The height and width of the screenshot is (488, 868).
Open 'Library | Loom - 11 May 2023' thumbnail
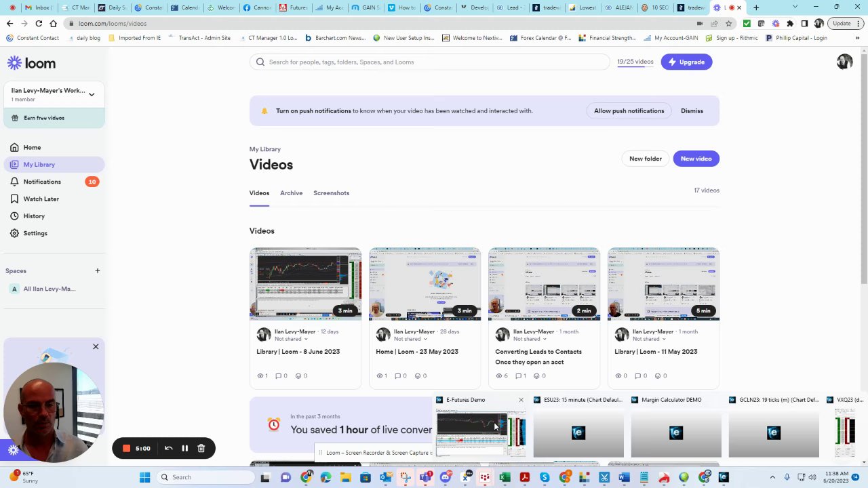[663, 284]
